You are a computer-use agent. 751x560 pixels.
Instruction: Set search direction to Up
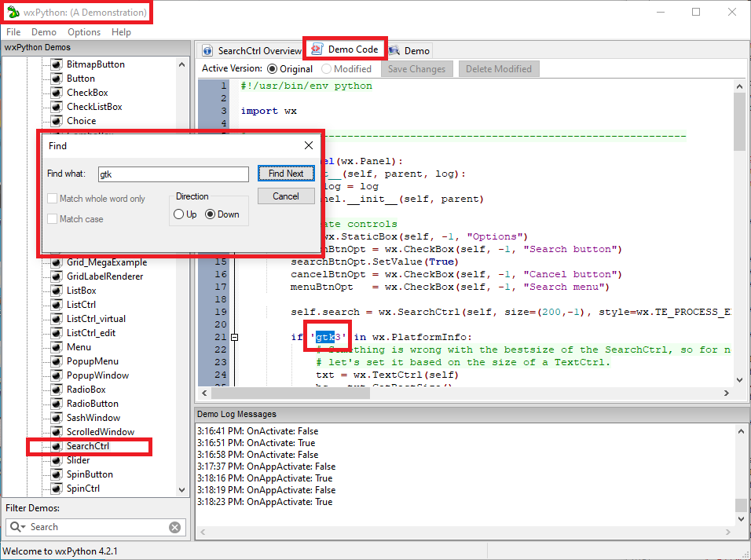178,214
